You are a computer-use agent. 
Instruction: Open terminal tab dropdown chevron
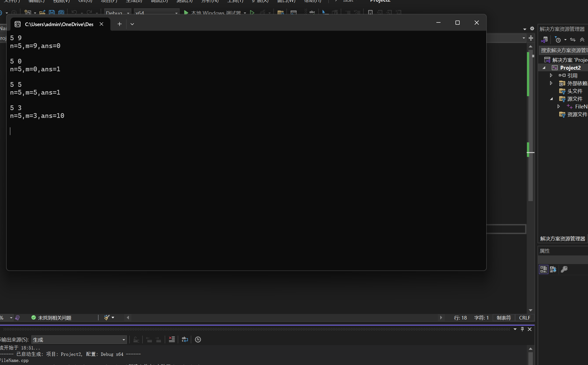click(x=132, y=24)
